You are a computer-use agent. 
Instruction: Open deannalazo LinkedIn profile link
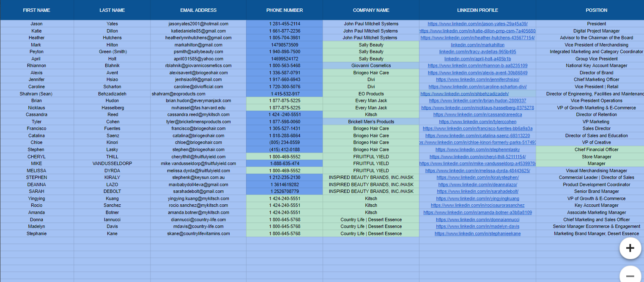click(478, 184)
